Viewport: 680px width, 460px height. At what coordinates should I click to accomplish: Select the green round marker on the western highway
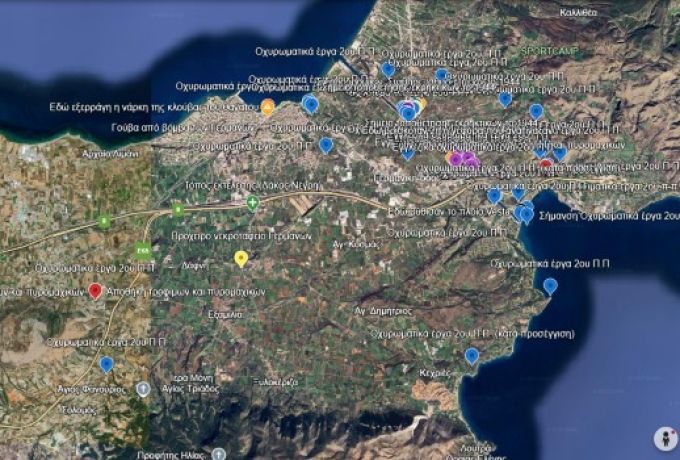[104, 221]
